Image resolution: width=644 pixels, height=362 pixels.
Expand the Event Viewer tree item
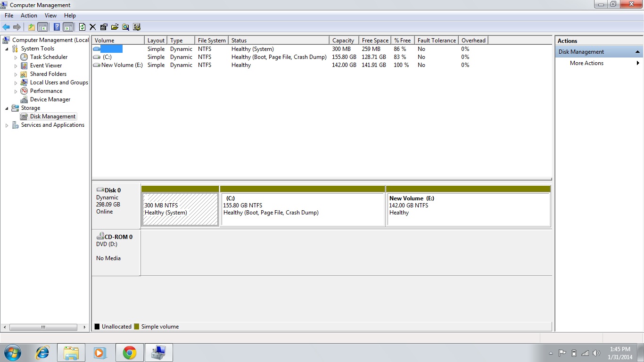tap(16, 66)
